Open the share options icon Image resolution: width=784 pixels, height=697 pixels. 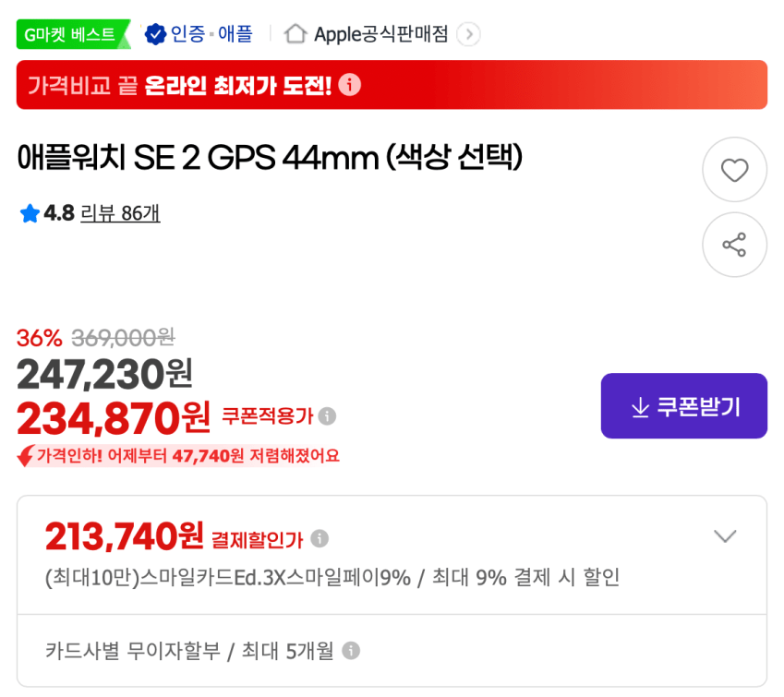(734, 245)
